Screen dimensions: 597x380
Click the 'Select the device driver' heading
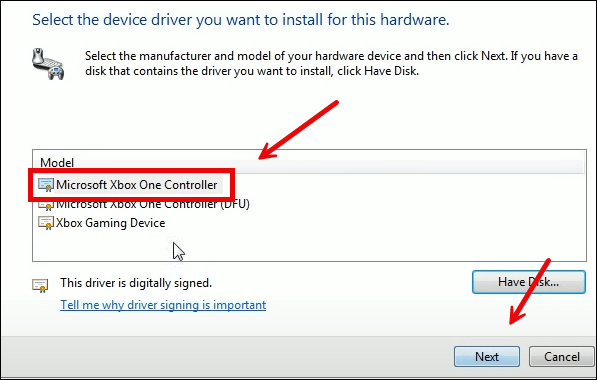click(241, 19)
